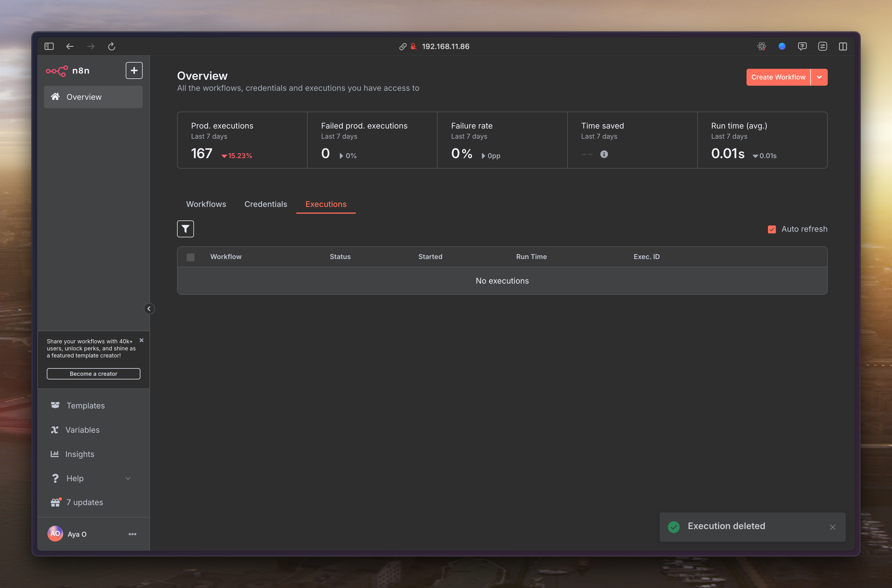Open Variables from the sidebar
The width and height of the screenshot is (892, 588).
coord(83,430)
